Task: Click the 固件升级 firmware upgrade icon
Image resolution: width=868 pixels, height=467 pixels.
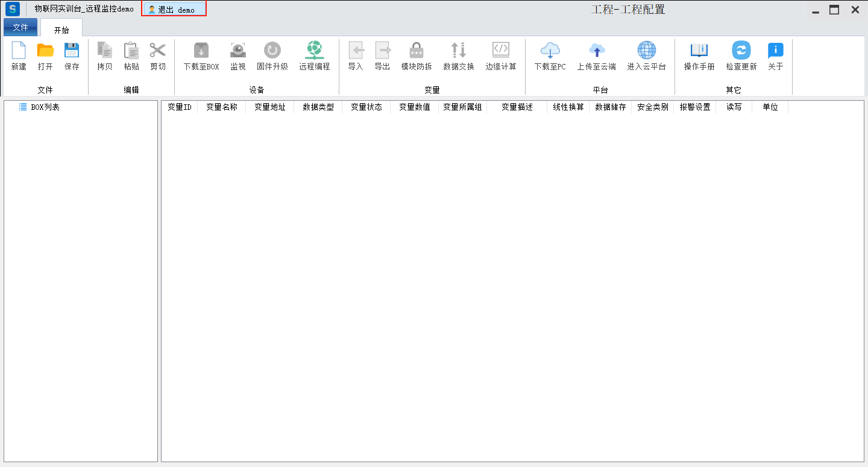Action: 272,51
